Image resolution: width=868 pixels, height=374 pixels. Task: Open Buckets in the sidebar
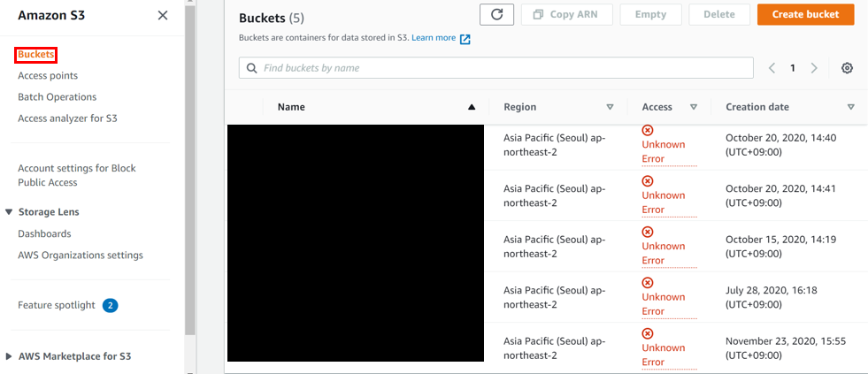click(36, 55)
